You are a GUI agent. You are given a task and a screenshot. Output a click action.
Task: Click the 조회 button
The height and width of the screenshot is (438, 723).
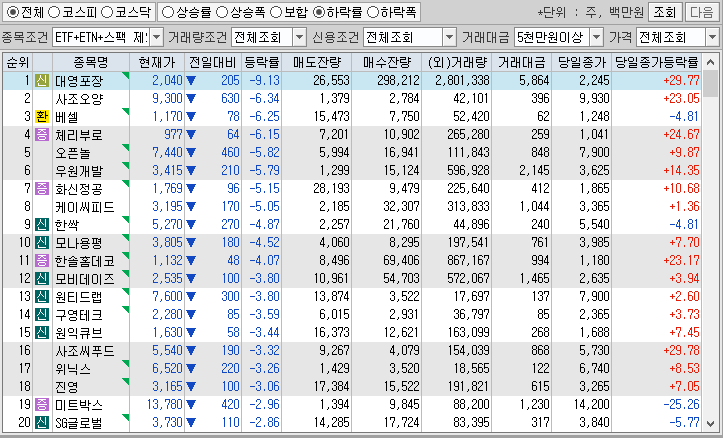tap(664, 12)
